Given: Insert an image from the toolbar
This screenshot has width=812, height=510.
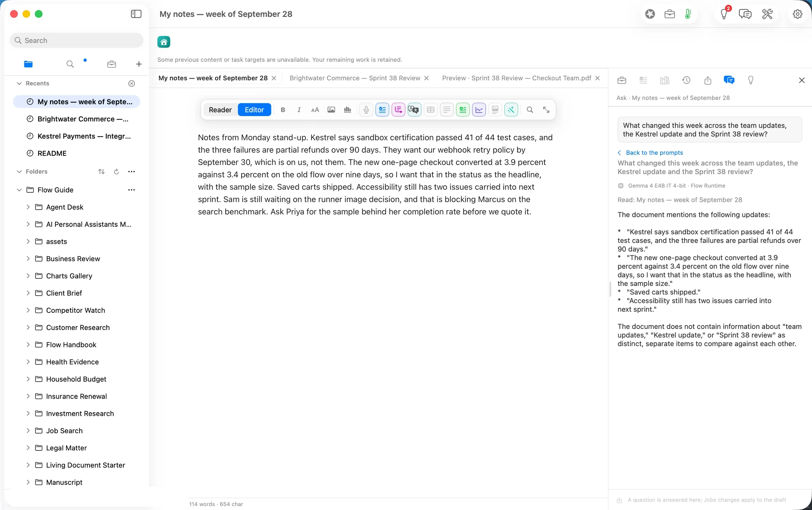Looking at the screenshot, I should click(331, 110).
